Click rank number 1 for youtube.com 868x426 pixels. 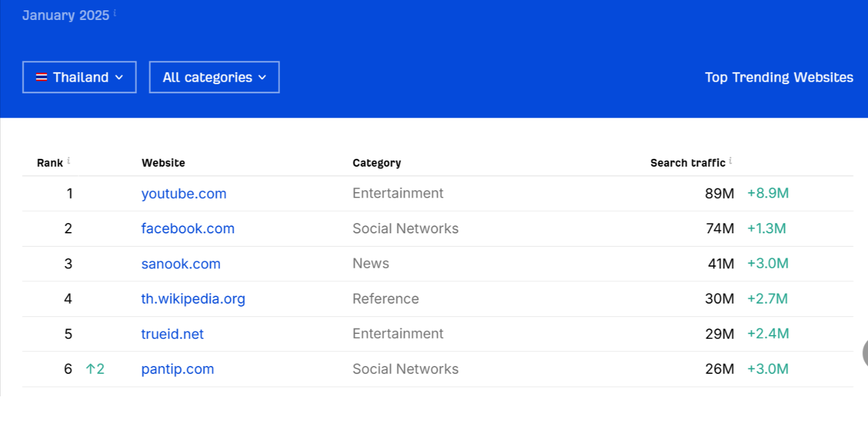[70, 193]
